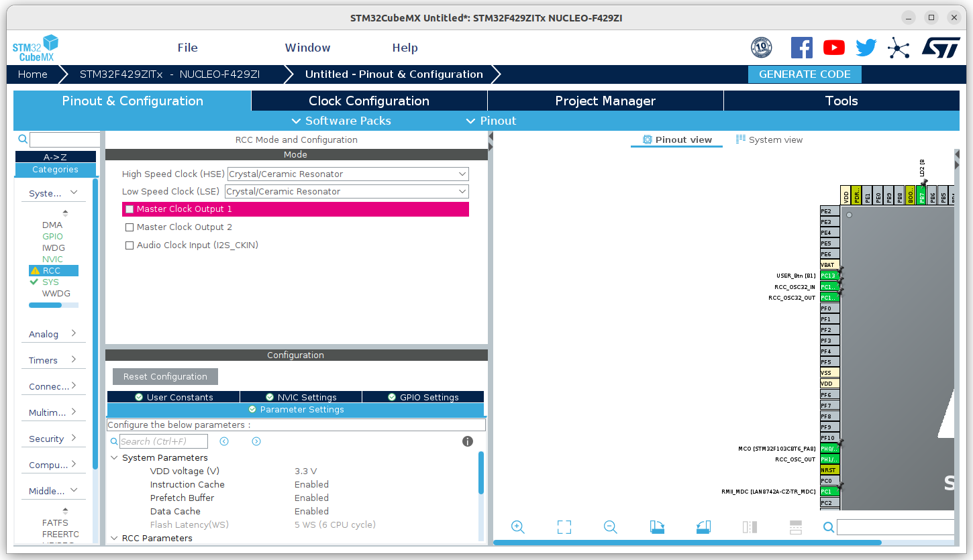The width and height of the screenshot is (973, 560).
Task: Click the parameter info icon
Action: [x=468, y=441]
